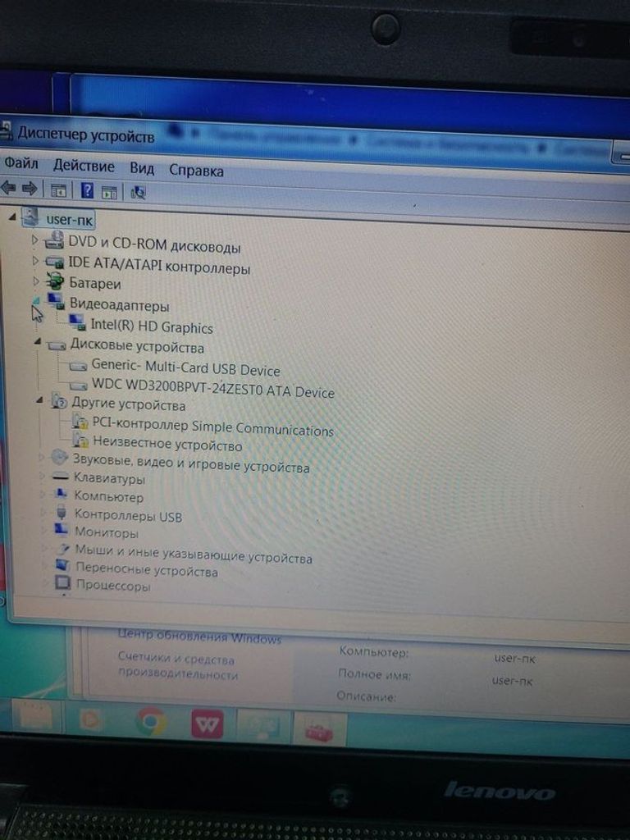
Task: Click the Звуковые устройства speaker icon
Action: pyautogui.click(x=59, y=458)
